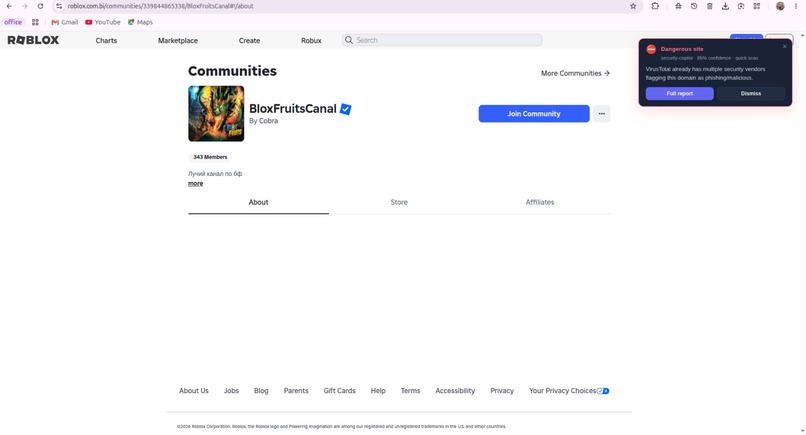Click the QR code extension icon
The image size is (806, 435).
click(757, 6)
